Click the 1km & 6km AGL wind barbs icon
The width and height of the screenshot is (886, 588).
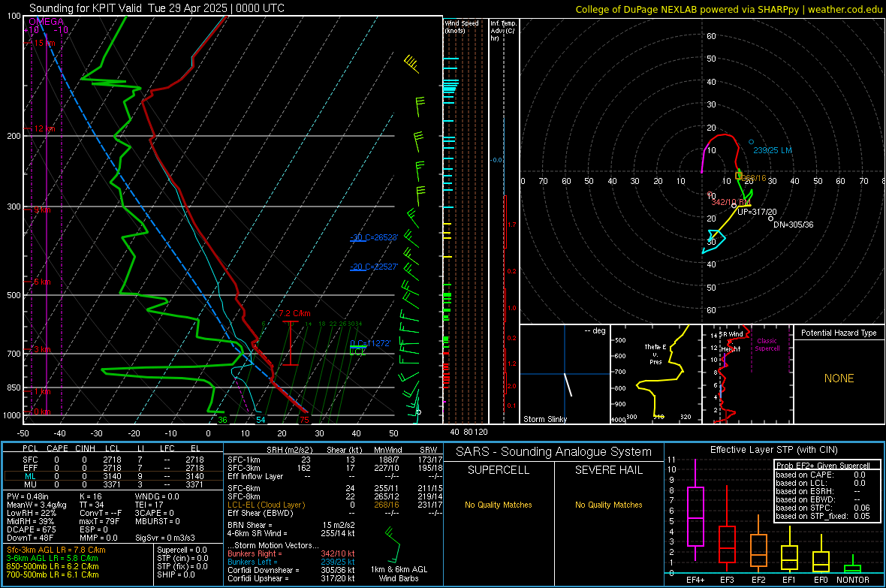pos(394,546)
